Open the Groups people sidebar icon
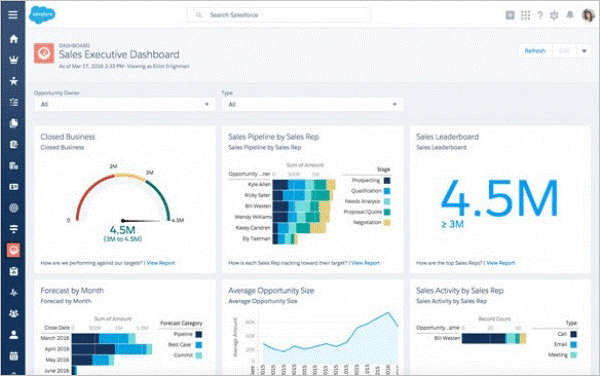Viewport: 600px width, 376px height. (x=13, y=314)
